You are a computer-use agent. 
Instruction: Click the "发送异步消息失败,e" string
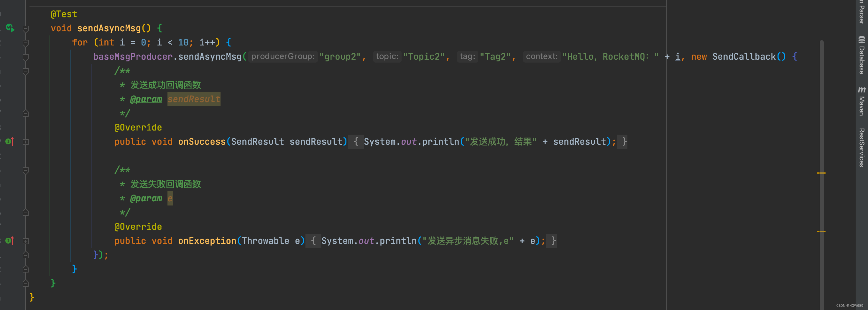[468, 241]
